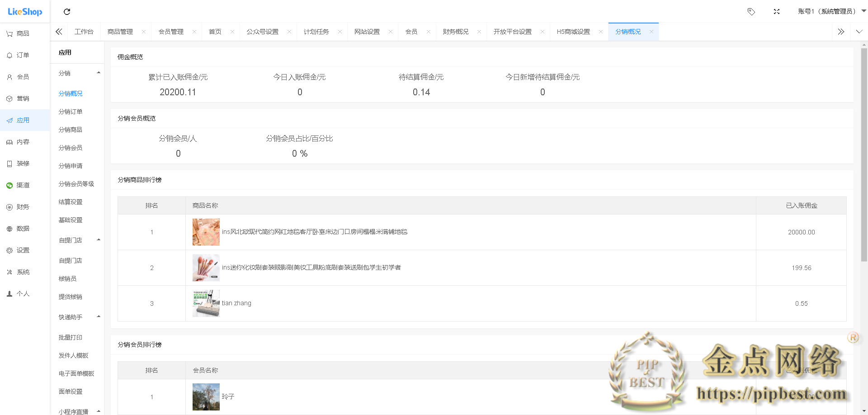Select the 订单 icon in the left sidebar

pyautogui.click(x=20, y=55)
